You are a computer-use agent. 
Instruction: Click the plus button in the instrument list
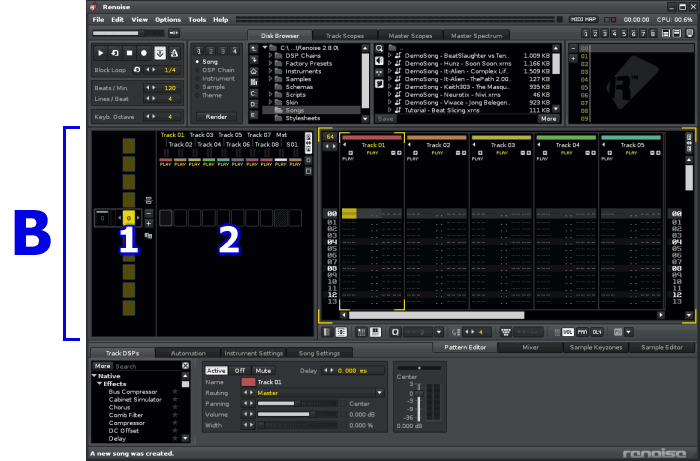click(573, 58)
